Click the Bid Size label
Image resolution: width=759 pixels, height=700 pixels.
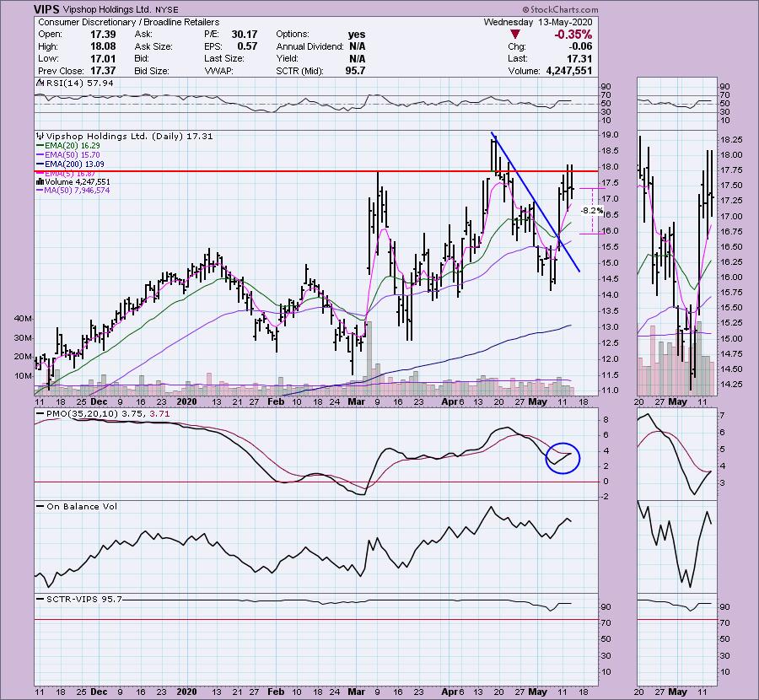[152, 71]
